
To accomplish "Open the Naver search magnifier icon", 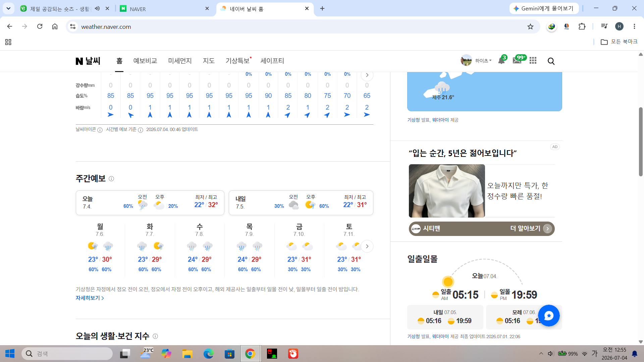I will point(551,61).
